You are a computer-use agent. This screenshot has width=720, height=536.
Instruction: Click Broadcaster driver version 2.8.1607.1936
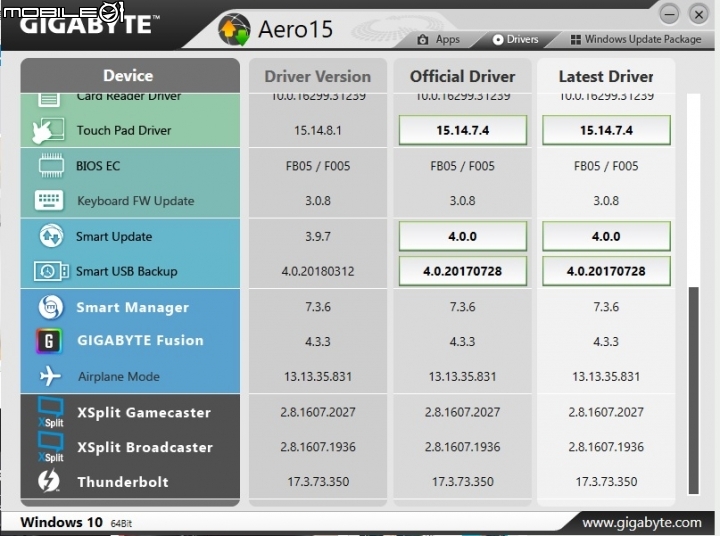pyautogui.click(x=318, y=447)
